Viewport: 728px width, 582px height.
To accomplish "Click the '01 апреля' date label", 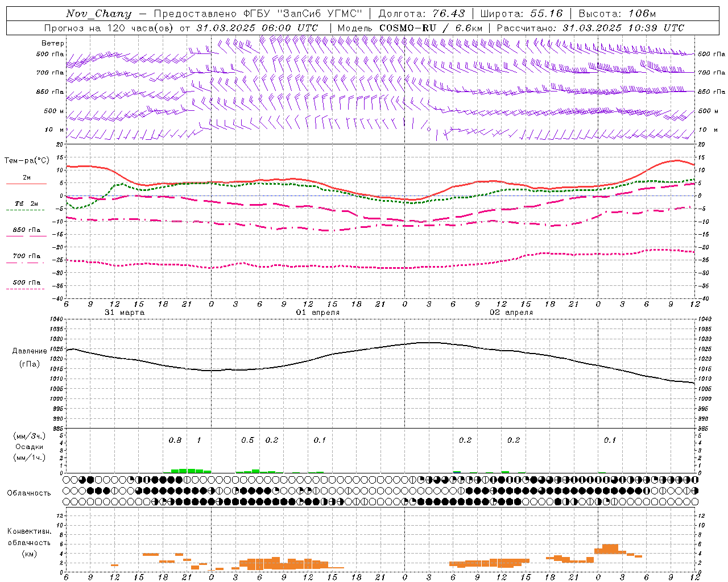I will tap(318, 313).
